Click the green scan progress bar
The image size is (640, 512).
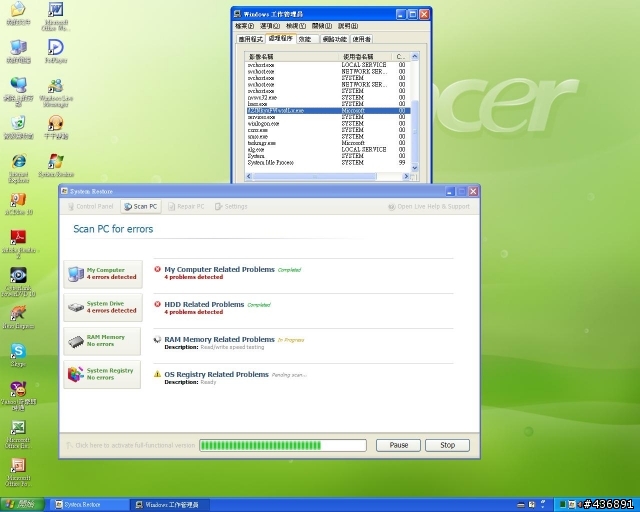(x=283, y=445)
